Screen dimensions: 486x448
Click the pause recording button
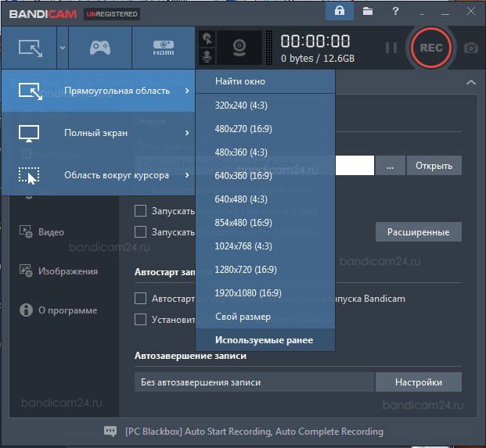[391, 48]
